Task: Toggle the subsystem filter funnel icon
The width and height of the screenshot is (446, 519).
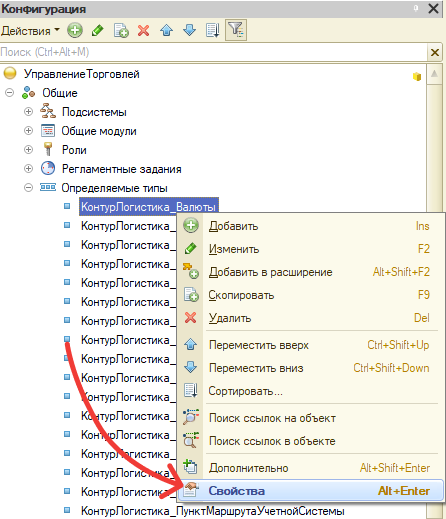Action: 236,30
